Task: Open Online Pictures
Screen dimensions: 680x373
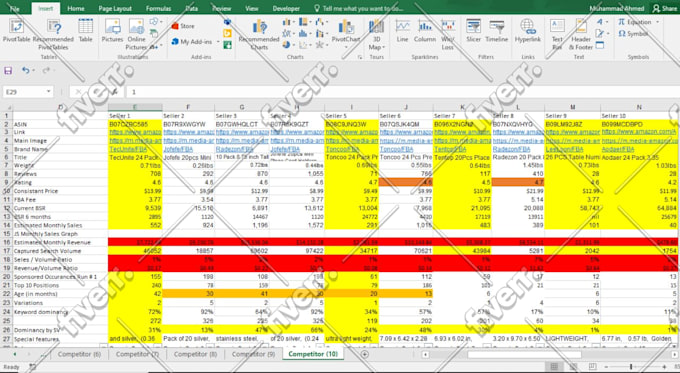Action: click(136, 35)
